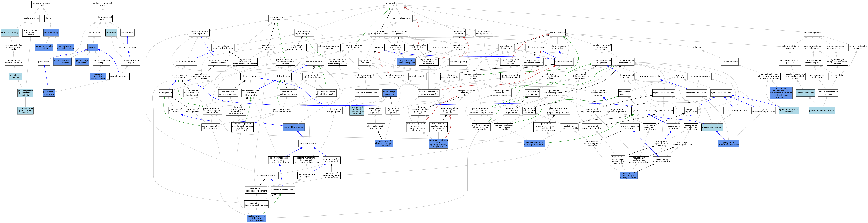Screen dimensions: 868x223
Task: Click the blue 'synapse' node
Action: (x=93, y=47)
